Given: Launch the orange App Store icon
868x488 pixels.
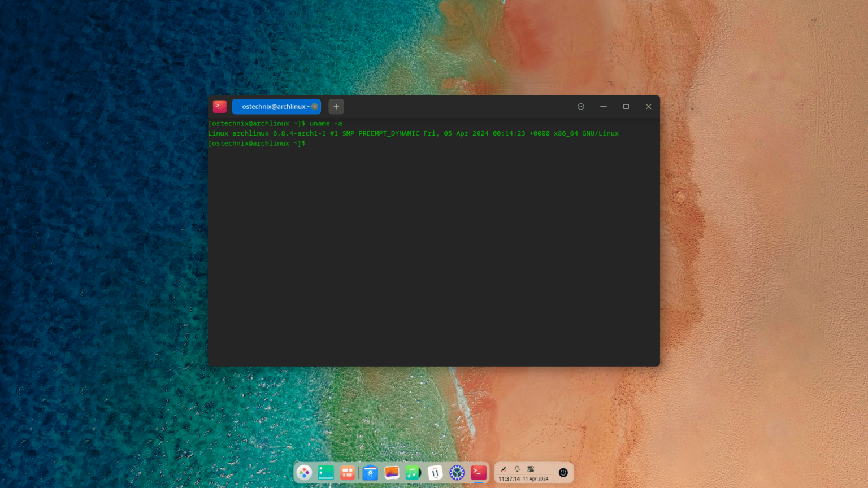Looking at the screenshot, I should pos(347,473).
